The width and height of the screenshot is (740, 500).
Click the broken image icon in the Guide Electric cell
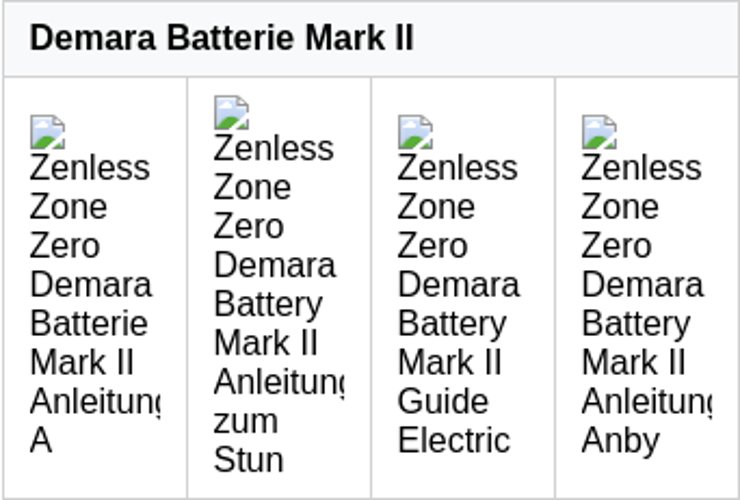415,132
